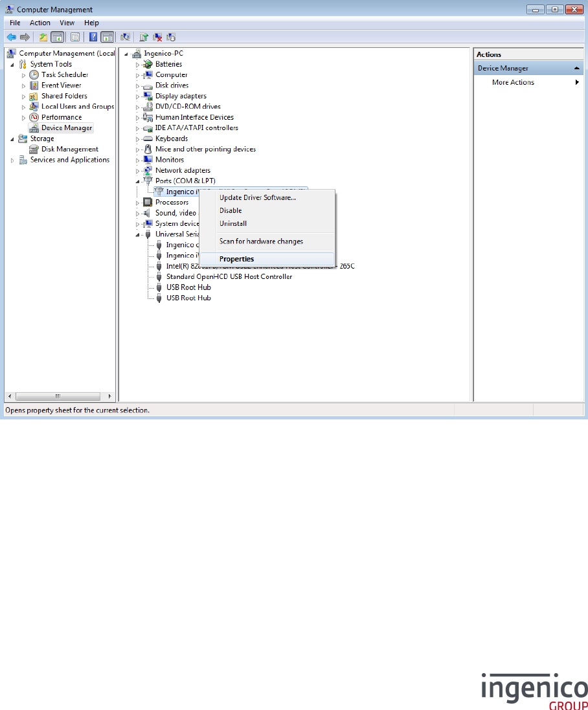Image resolution: width=588 pixels, height=710 pixels.
Task: Open the File menu
Action: click(15, 23)
